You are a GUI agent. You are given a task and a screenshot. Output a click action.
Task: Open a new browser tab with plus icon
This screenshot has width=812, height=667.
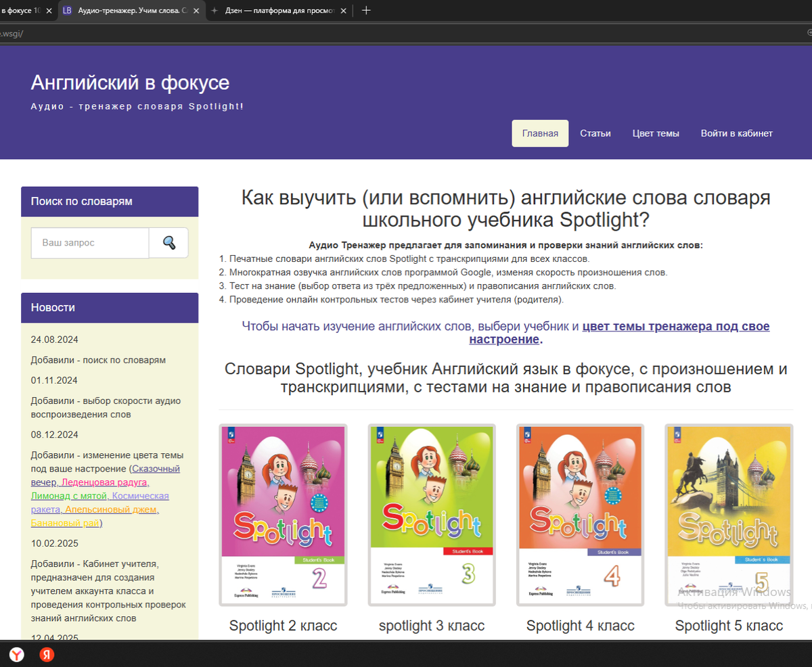click(x=365, y=10)
